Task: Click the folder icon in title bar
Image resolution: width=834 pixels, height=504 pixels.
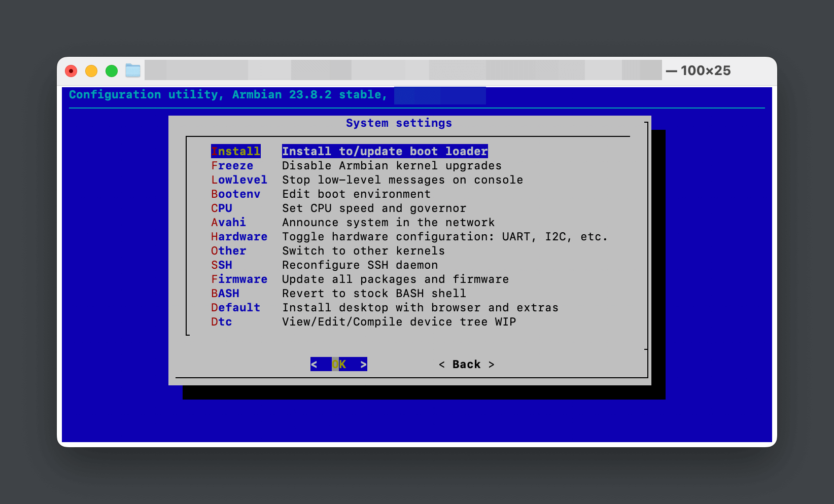Action: pyautogui.click(x=133, y=70)
